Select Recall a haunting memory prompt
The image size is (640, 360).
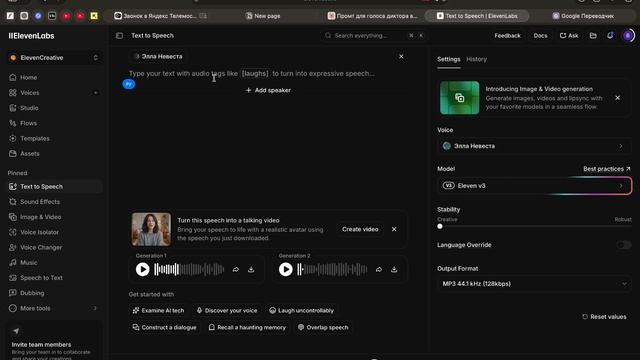tap(247, 327)
